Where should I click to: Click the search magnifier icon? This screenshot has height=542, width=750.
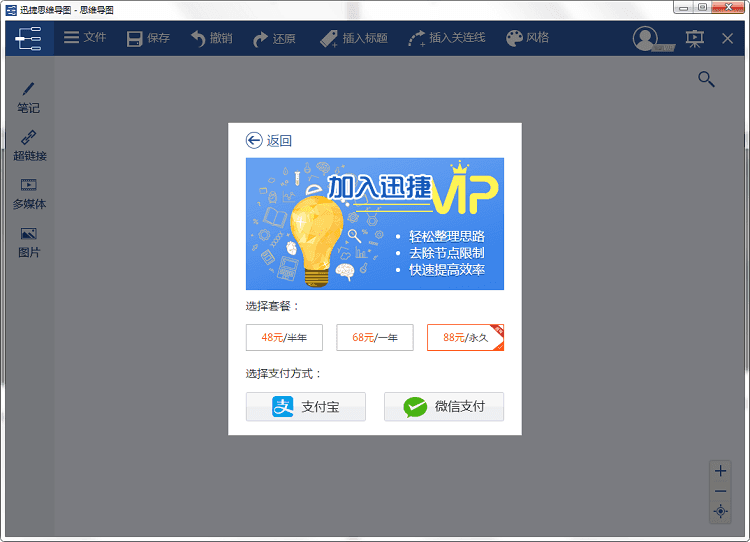click(x=706, y=79)
